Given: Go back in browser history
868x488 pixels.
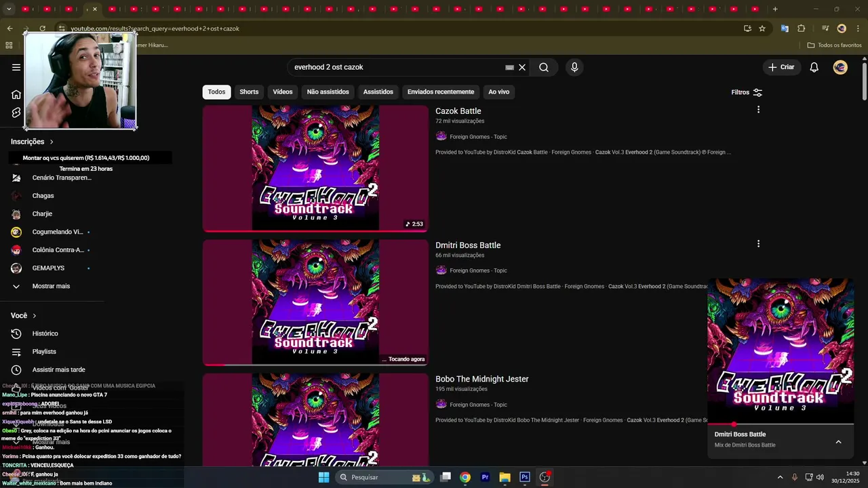Looking at the screenshot, I should pyautogui.click(x=9, y=28).
